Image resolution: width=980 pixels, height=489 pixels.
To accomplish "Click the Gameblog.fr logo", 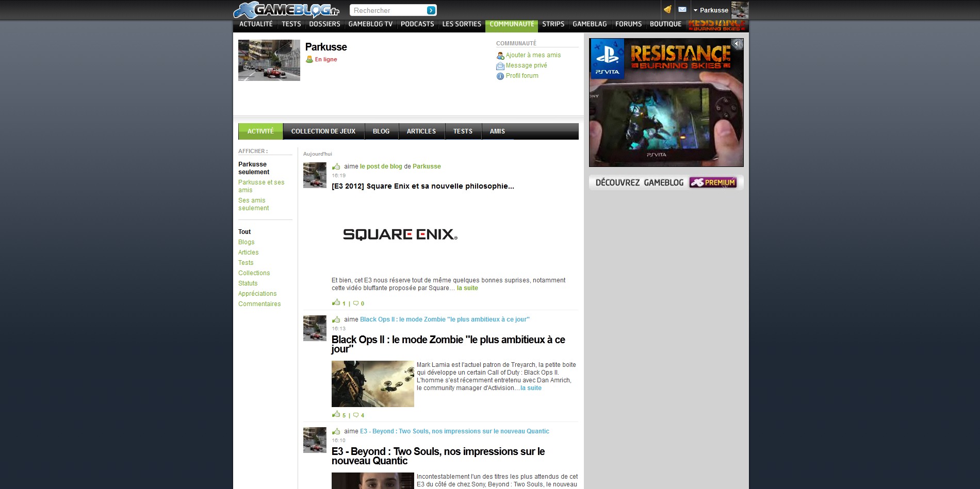I will click(286, 10).
